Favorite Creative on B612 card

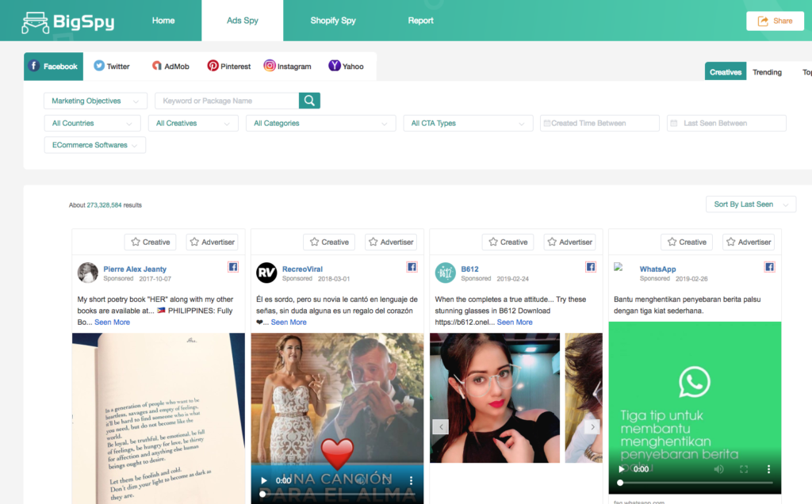pos(508,242)
